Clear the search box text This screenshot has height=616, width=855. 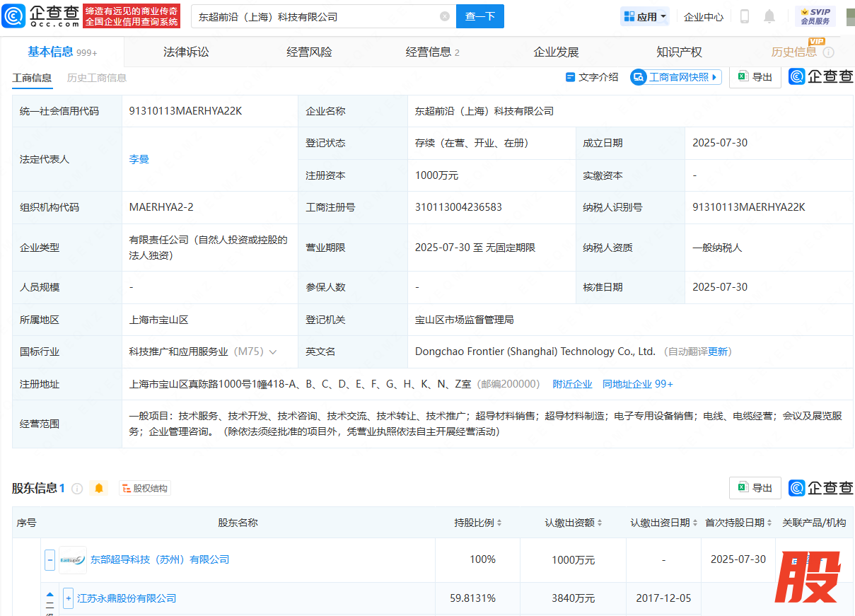point(444,16)
